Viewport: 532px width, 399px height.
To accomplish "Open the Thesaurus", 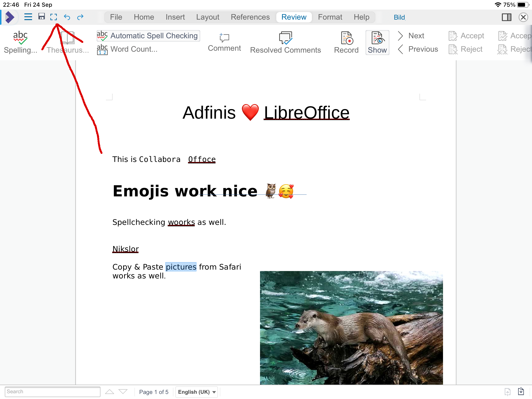I will [x=68, y=42].
